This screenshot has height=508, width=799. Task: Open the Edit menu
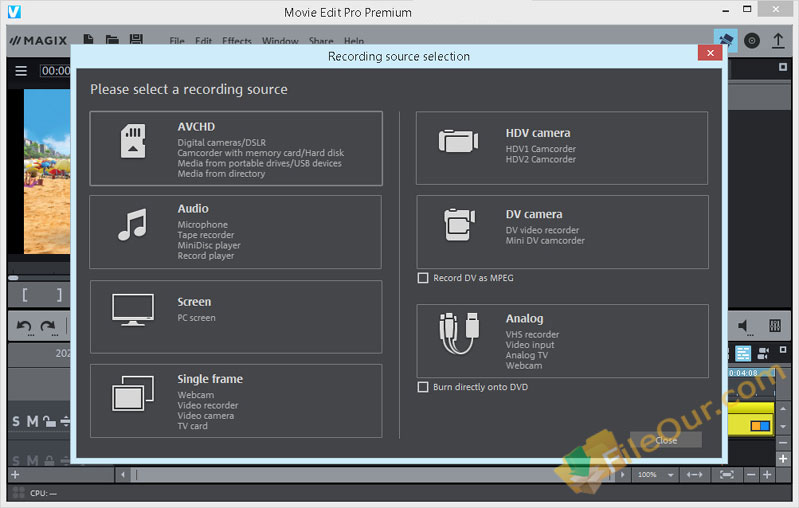pos(203,41)
